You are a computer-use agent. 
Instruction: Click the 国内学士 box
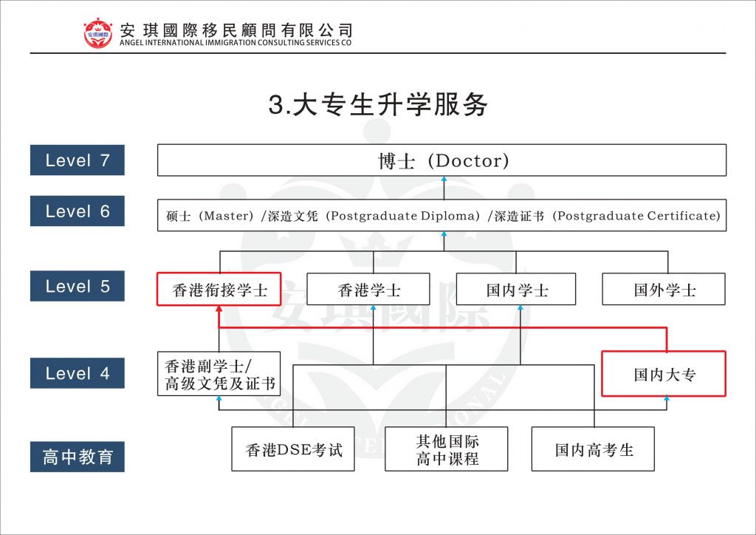(518, 290)
